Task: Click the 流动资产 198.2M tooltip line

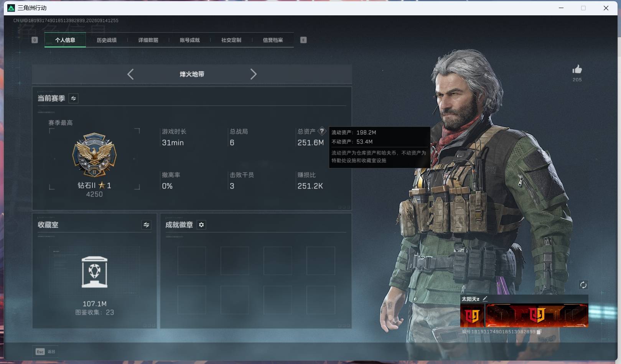Action: tap(354, 132)
